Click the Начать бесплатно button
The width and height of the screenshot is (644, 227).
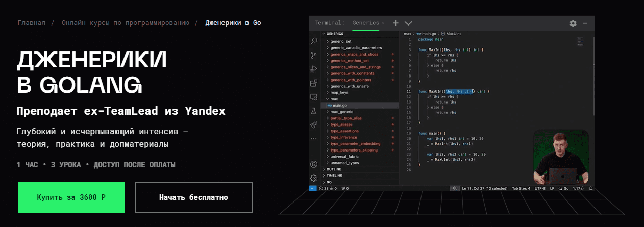[x=193, y=197]
